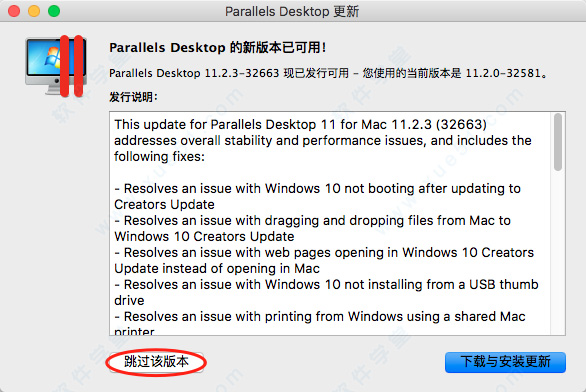Skip this version via 跳过该版本 button
Image resolution: width=586 pixels, height=392 pixels.
click(x=156, y=362)
